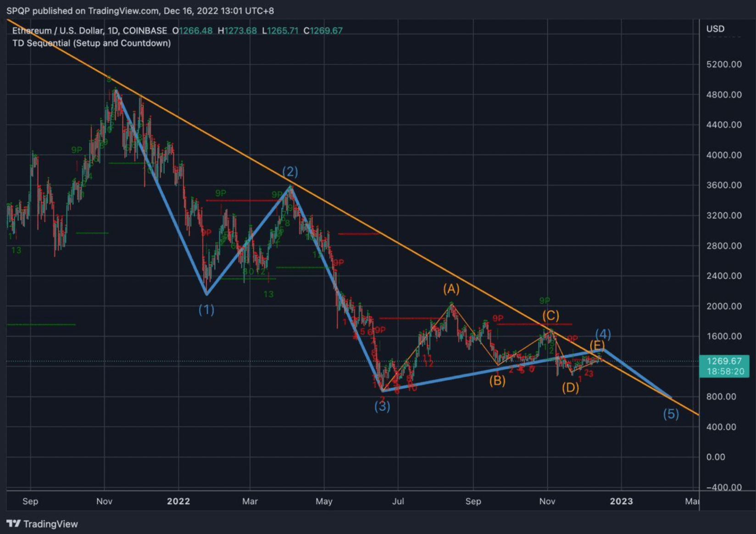Viewport: 756px width, 534px height.
Task: Click the 2000.00 price axis label
Action: click(x=724, y=306)
